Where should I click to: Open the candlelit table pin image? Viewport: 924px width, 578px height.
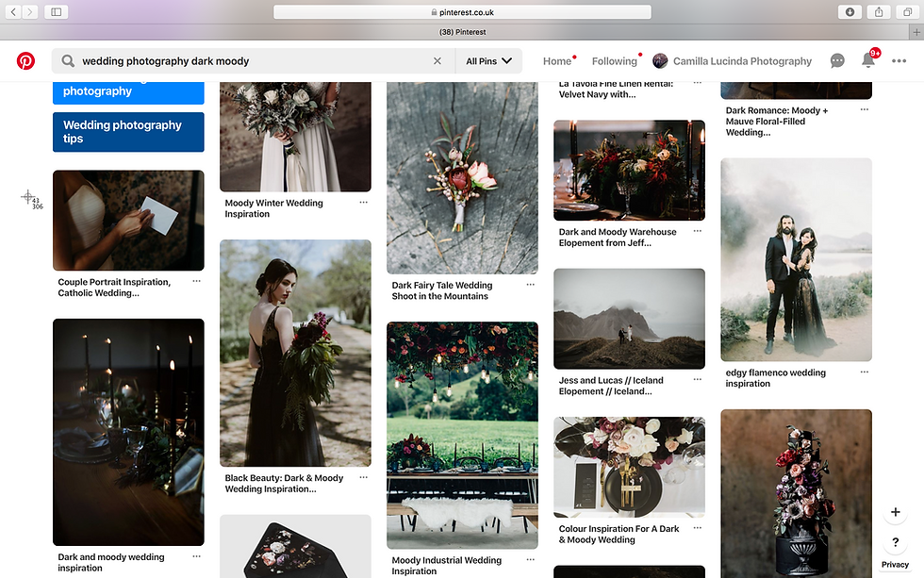128,432
